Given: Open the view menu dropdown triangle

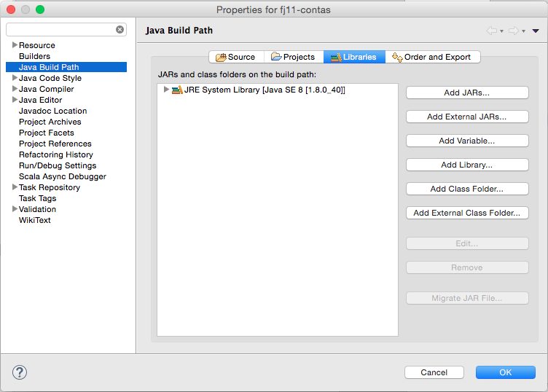Looking at the screenshot, I should [536, 31].
